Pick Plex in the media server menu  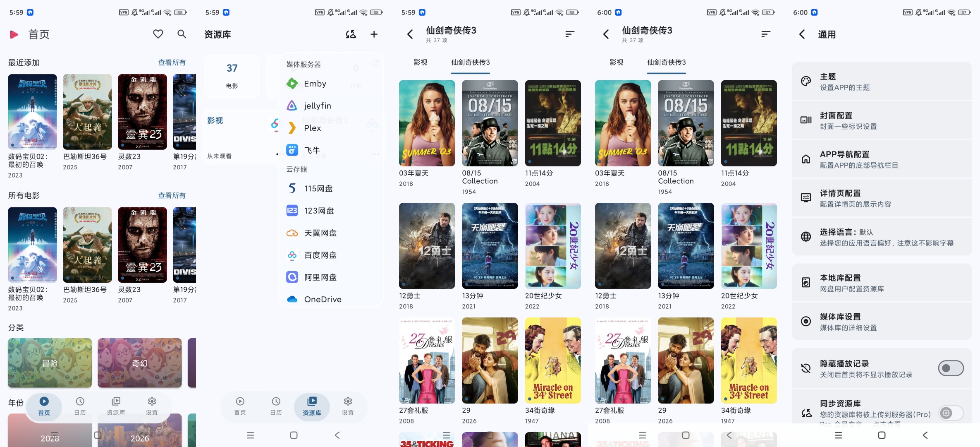(331, 128)
